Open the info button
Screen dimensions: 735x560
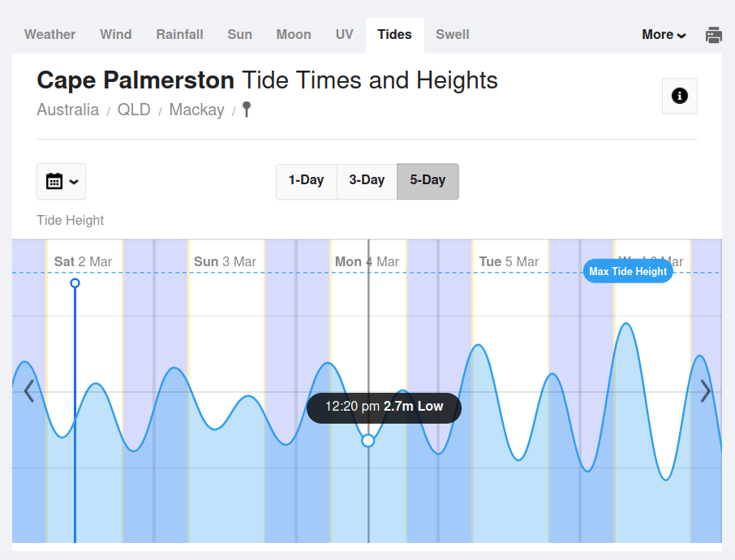(x=680, y=96)
